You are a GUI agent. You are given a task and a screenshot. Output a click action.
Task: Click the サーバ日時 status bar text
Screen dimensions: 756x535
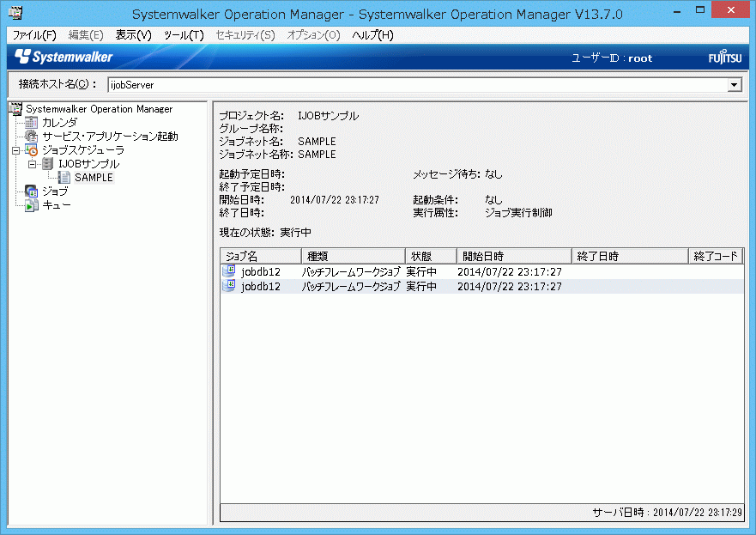668,513
